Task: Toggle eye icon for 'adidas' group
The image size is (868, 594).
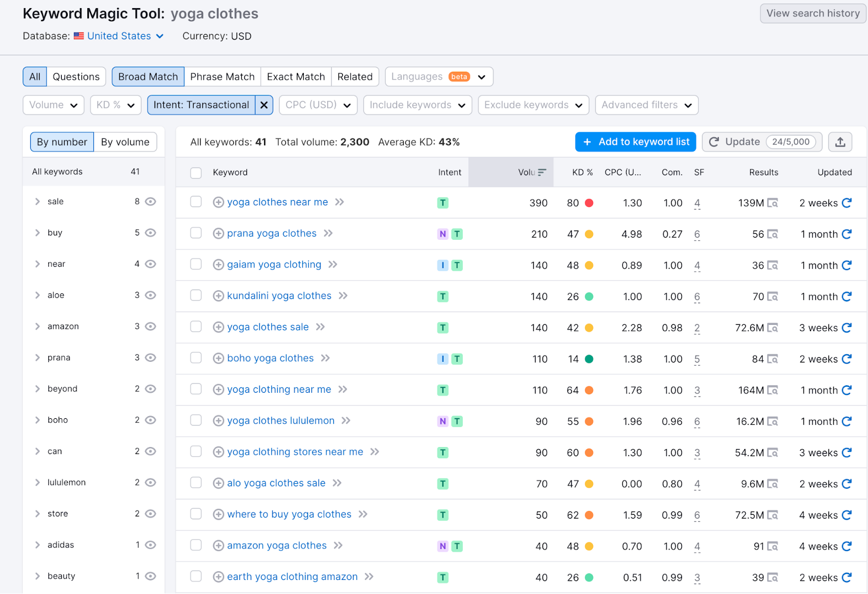Action: (151, 545)
